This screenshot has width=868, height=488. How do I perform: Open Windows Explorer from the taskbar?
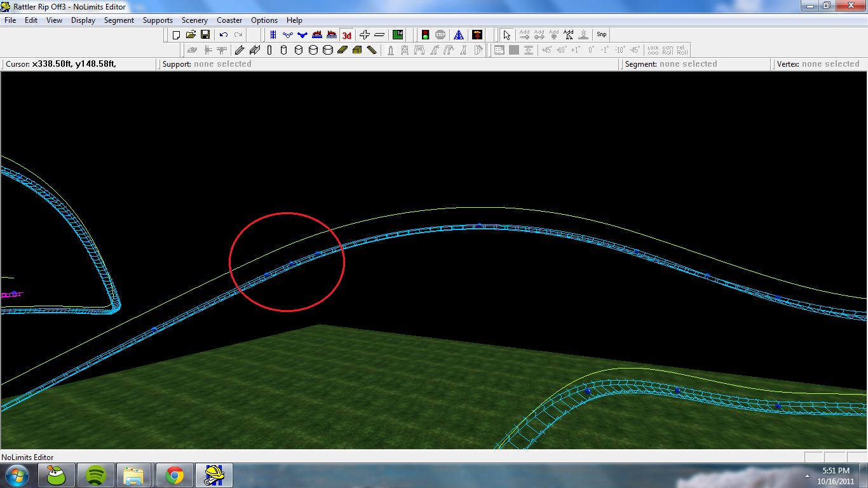[x=135, y=475]
